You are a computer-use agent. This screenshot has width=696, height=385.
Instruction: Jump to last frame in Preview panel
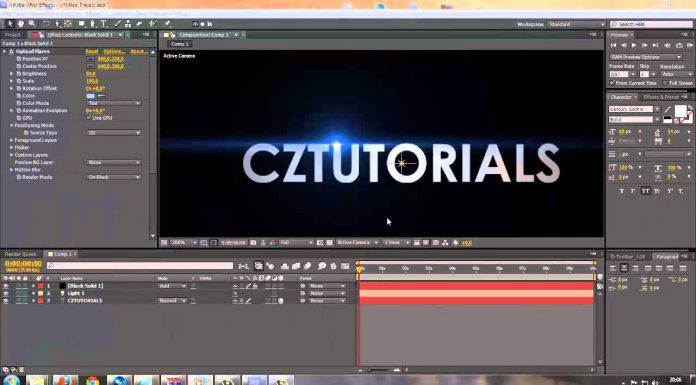655,45
